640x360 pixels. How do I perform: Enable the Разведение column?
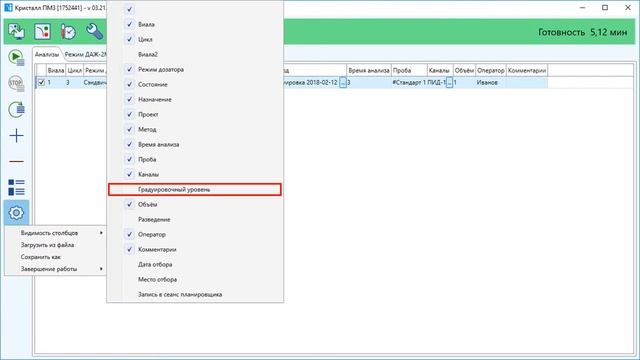pos(195,219)
